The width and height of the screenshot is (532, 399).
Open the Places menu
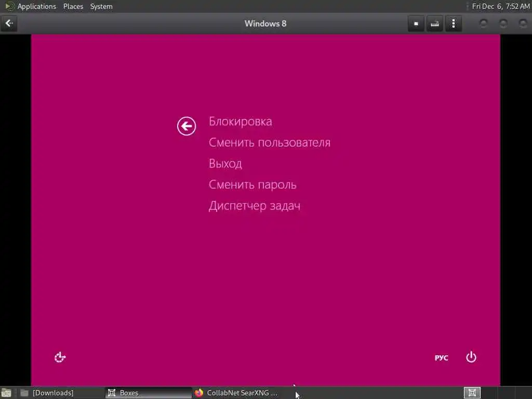click(x=73, y=6)
